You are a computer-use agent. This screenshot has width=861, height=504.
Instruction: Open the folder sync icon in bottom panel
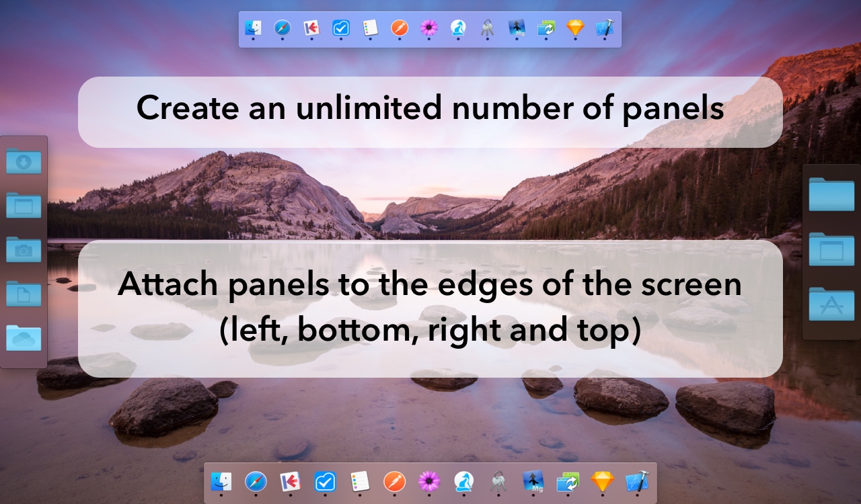tap(568, 481)
